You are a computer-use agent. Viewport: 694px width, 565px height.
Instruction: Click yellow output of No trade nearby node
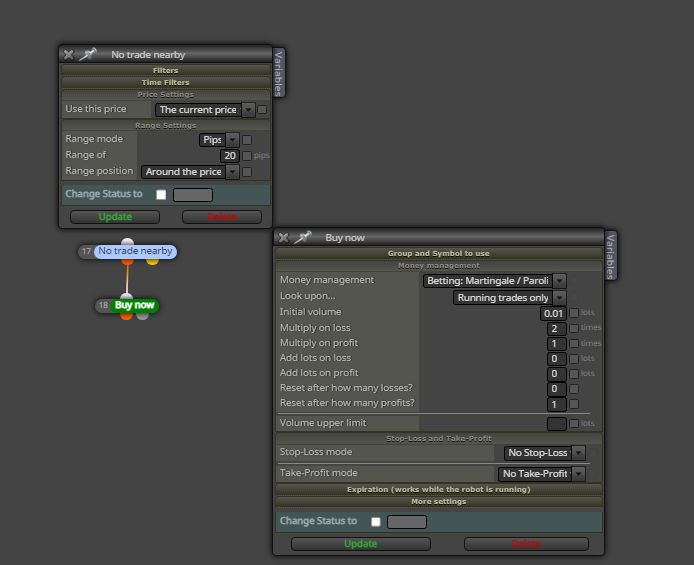[152, 261]
